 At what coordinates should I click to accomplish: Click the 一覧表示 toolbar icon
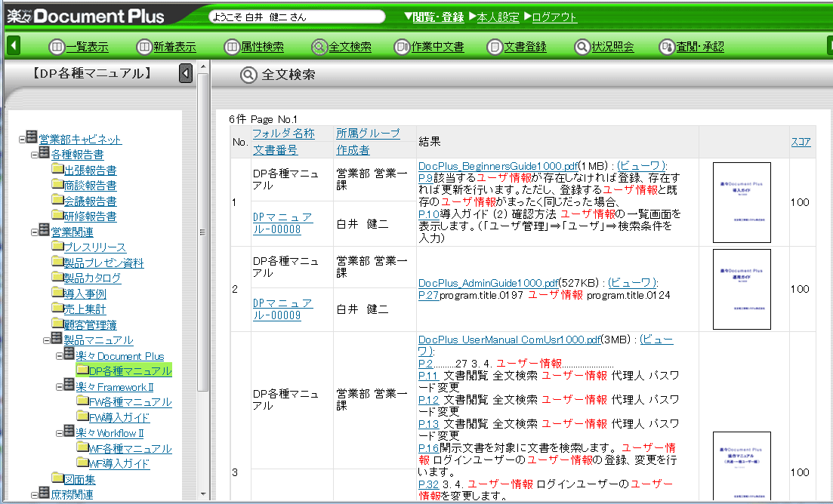[57, 47]
